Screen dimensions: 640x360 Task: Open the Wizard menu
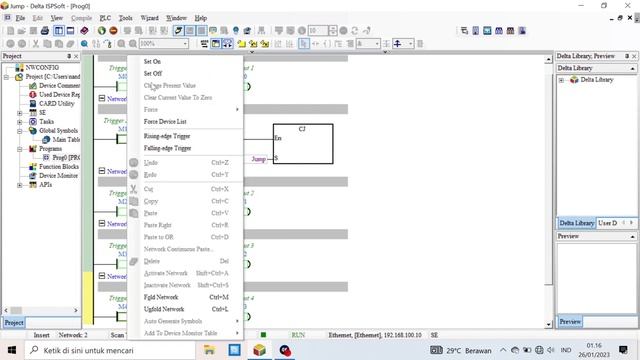click(x=149, y=18)
